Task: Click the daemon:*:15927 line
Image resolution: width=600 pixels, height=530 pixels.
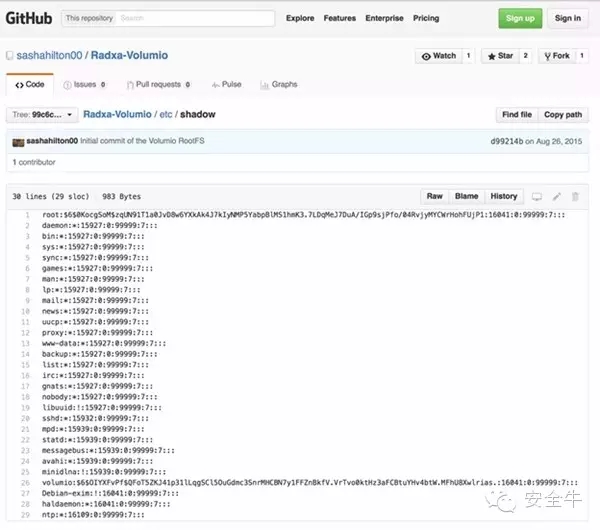Action: point(99,226)
